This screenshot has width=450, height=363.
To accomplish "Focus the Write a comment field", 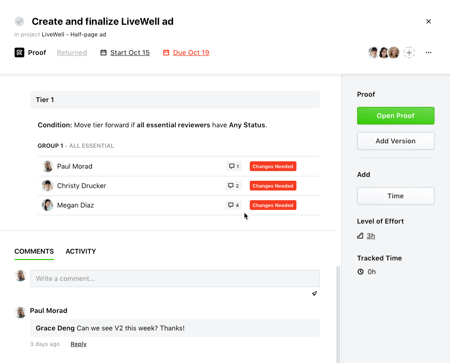I will tap(175, 278).
